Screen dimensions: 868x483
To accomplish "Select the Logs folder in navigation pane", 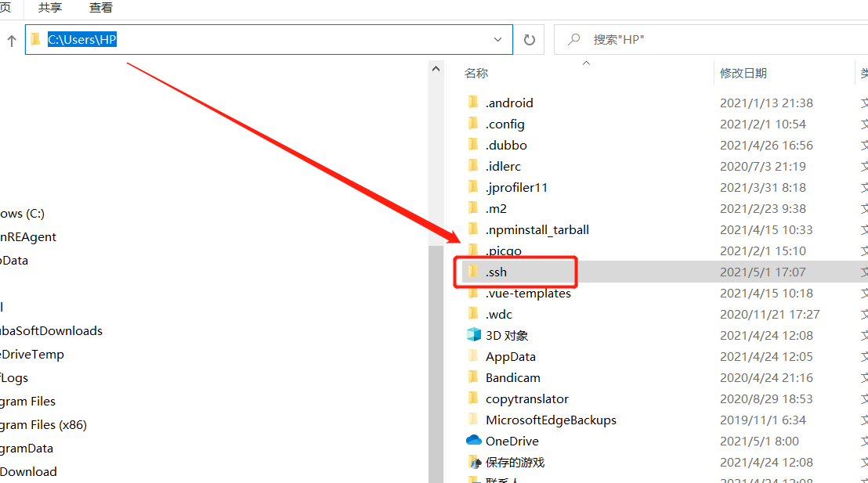I will [x=14, y=378].
